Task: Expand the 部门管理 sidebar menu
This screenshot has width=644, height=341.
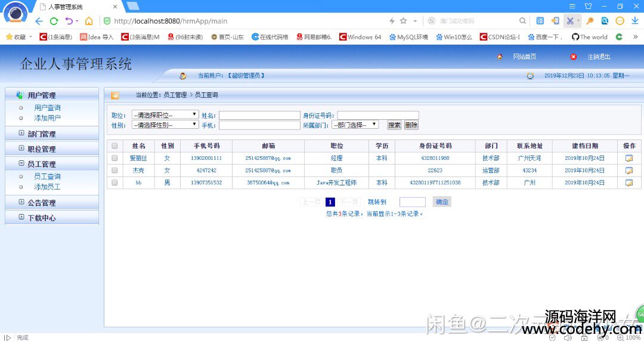Action: coord(41,134)
